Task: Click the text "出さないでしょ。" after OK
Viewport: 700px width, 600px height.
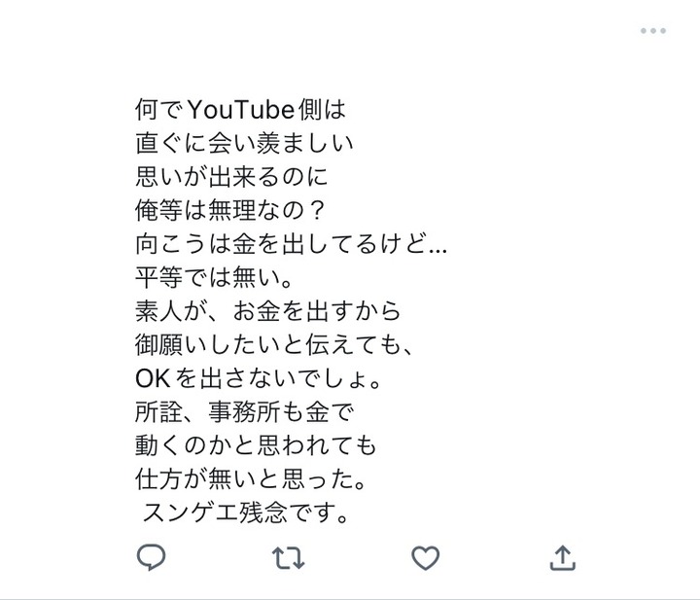Action: point(275,377)
